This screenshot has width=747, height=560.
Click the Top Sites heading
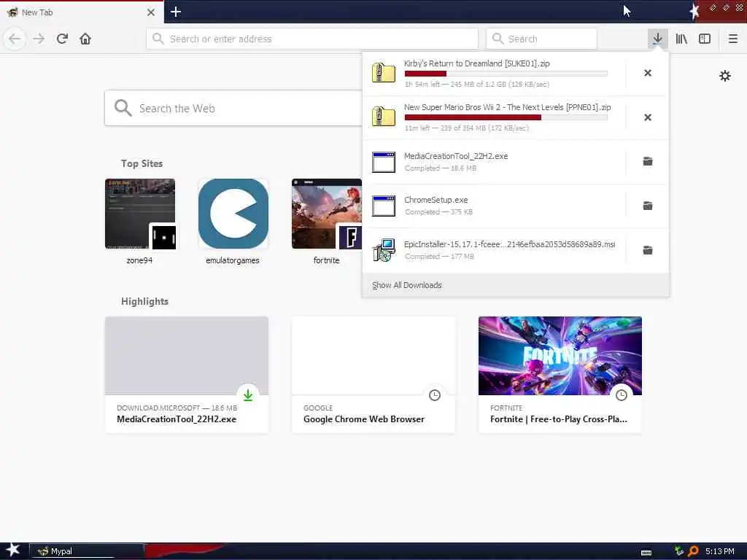(x=142, y=163)
